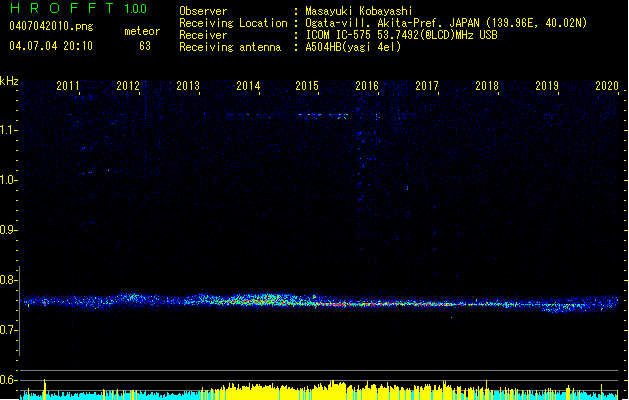The height and width of the screenshot is (400, 629).
Task: Click the 2013 time axis marker
Action: tap(188, 86)
